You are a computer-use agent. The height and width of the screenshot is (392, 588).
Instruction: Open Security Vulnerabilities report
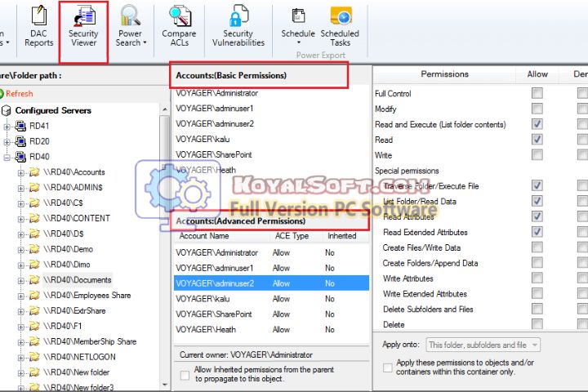238,26
